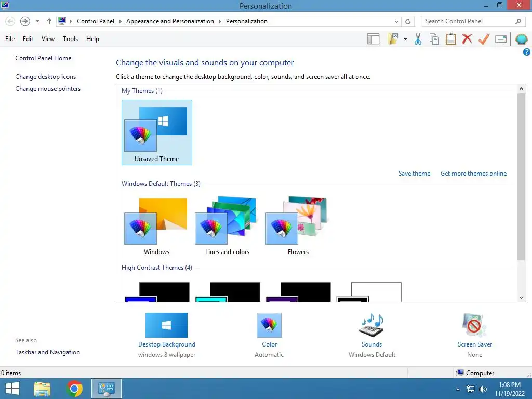Click the Properties toolbar icon
Viewport: 532px width, 399px height.
pyautogui.click(x=501, y=39)
